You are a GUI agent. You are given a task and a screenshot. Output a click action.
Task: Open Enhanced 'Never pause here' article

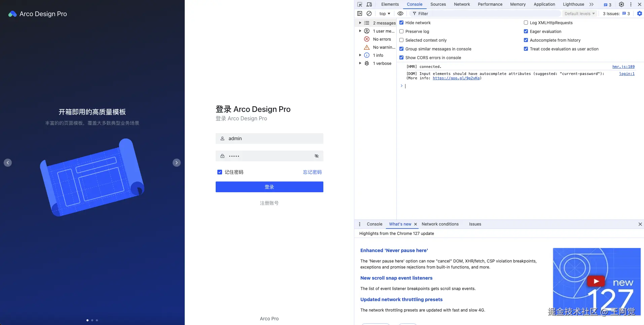click(x=394, y=250)
